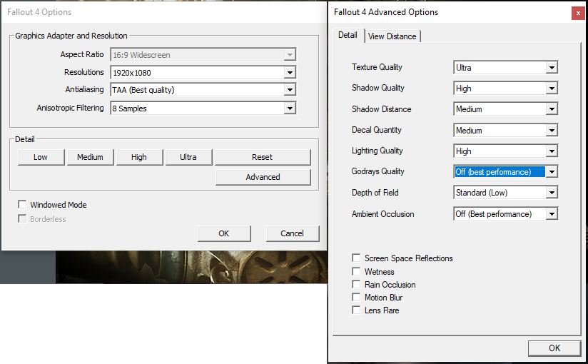Open the Advanced options button
588x364 pixels.
[x=263, y=177]
